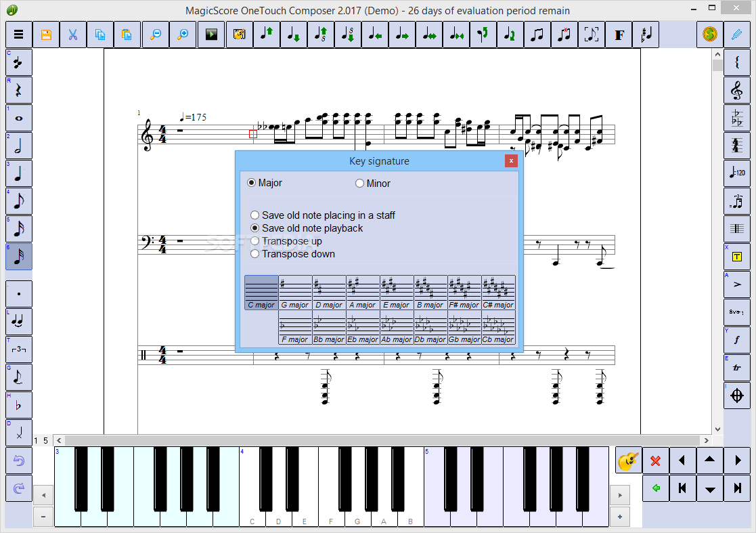Pick C# major key signature
The width and height of the screenshot is (756, 533).
click(x=498, y=293)
